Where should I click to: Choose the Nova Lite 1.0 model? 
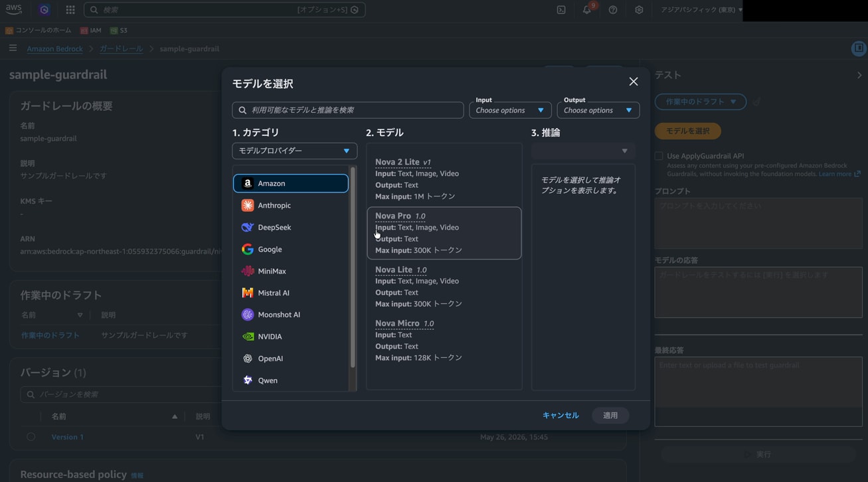[444, 287]
